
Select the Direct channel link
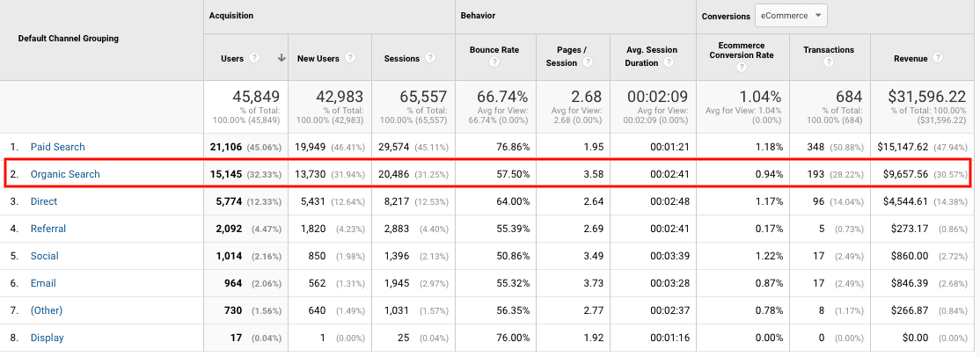point(44,201)
